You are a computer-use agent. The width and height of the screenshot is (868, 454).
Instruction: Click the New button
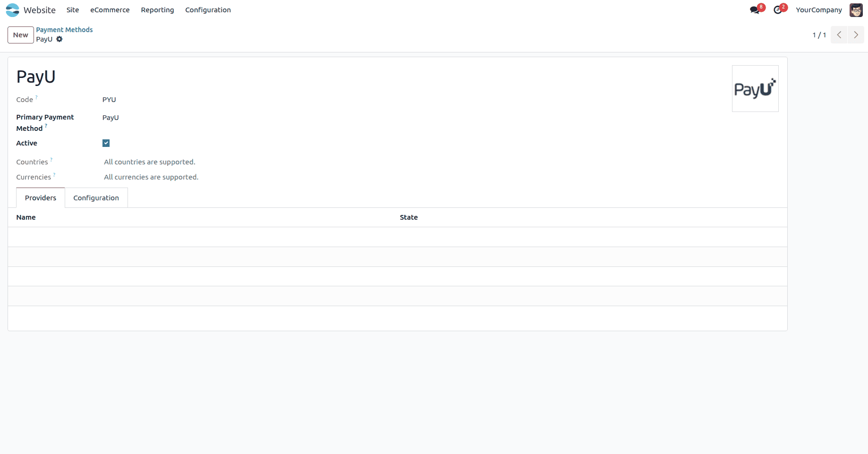pyautogui.click(x=20, y=34)
